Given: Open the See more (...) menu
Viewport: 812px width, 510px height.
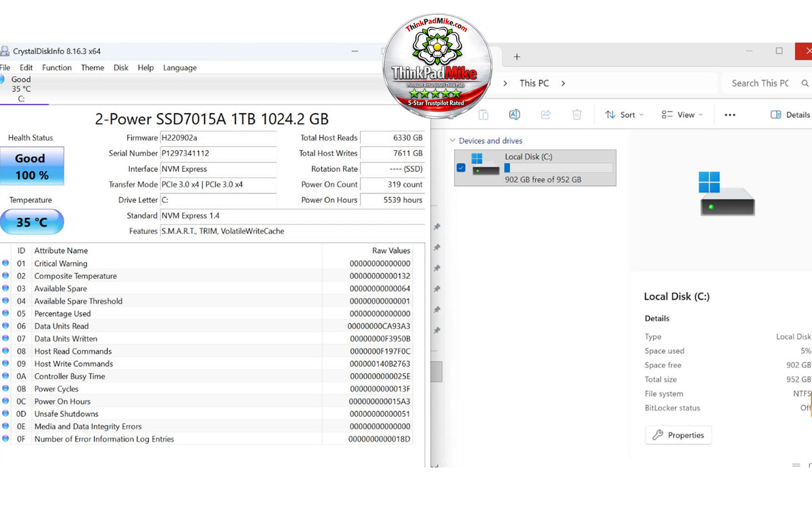Looking at the screenshot, I should click(729, 115).
